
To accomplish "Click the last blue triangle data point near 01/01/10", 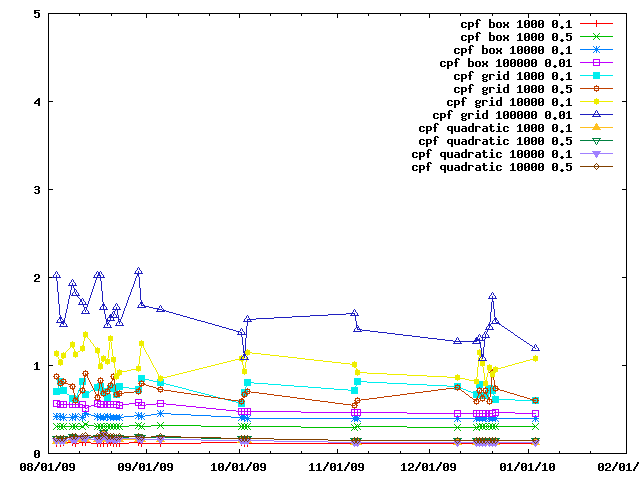I will 536,347.
